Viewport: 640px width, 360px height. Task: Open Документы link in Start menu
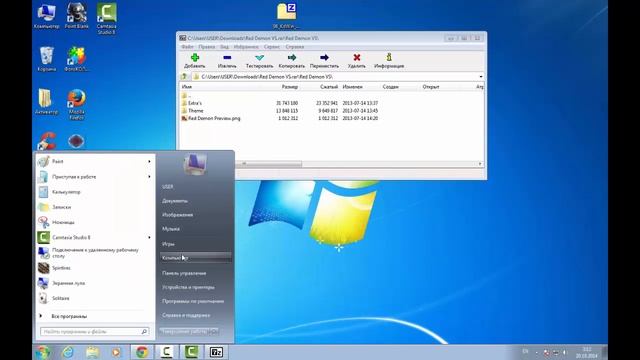click(175, 201)
